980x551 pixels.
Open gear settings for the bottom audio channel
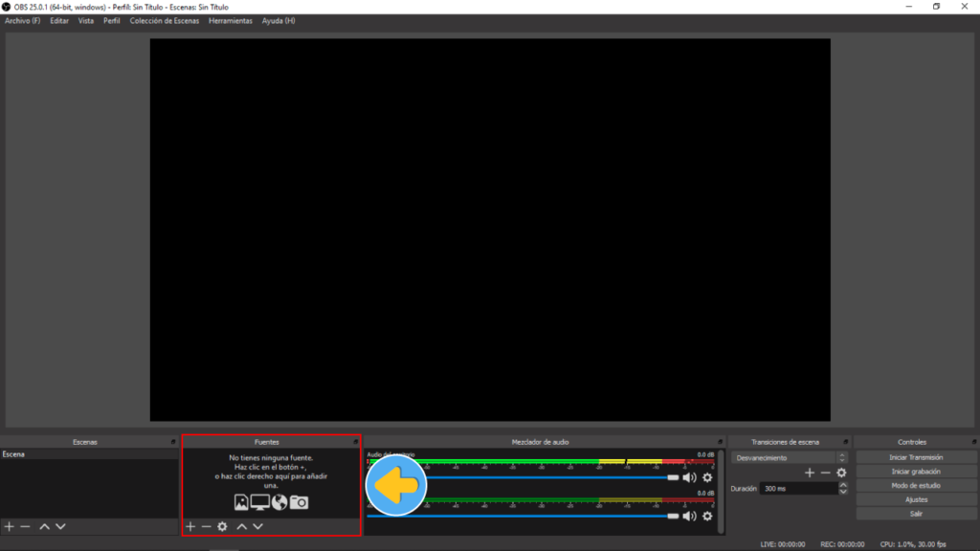(707, 516)
